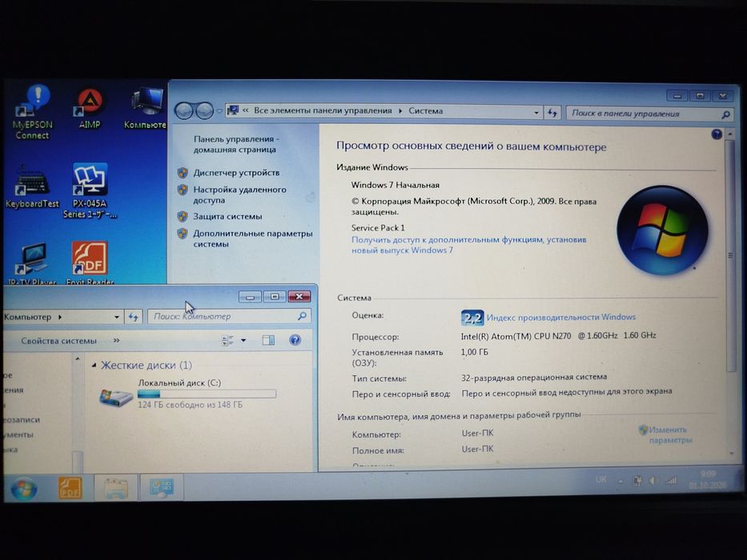Viewport: 747px width, 560px height.
Task: Launch IP-TV Player desktop shortcut
Action: coord(32,264)
